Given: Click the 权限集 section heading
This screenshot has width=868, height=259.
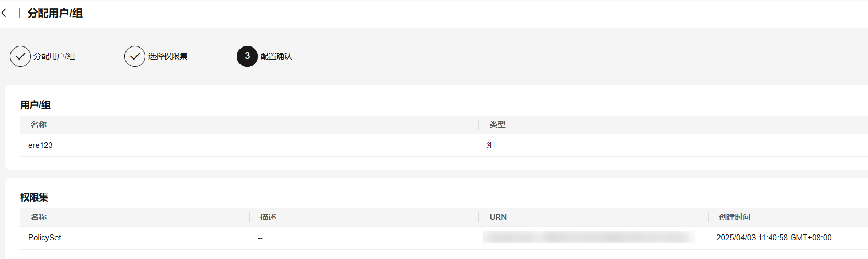Looking at the screenshot, I should 35,197.
